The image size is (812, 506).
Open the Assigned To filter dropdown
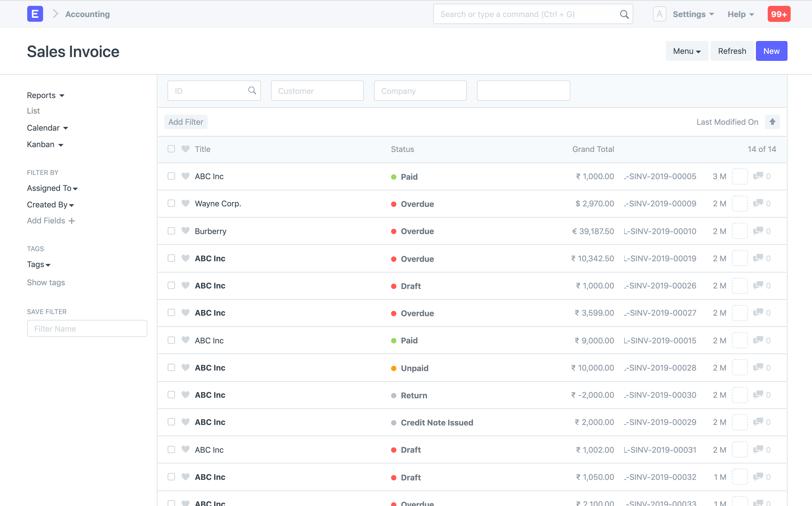point(52,188)
